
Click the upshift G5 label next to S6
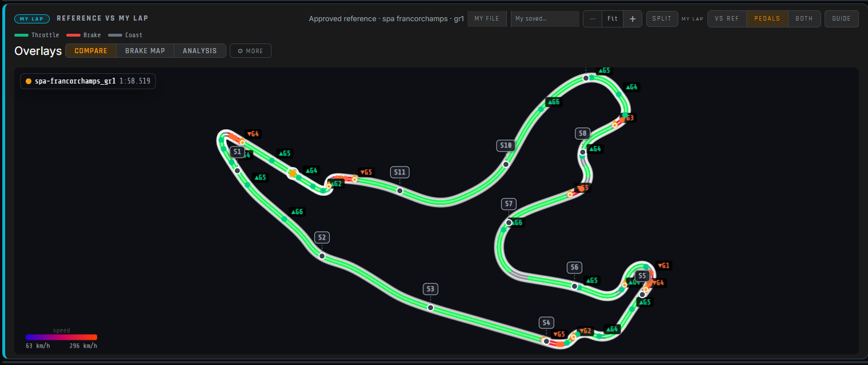(x=591, y=281)
